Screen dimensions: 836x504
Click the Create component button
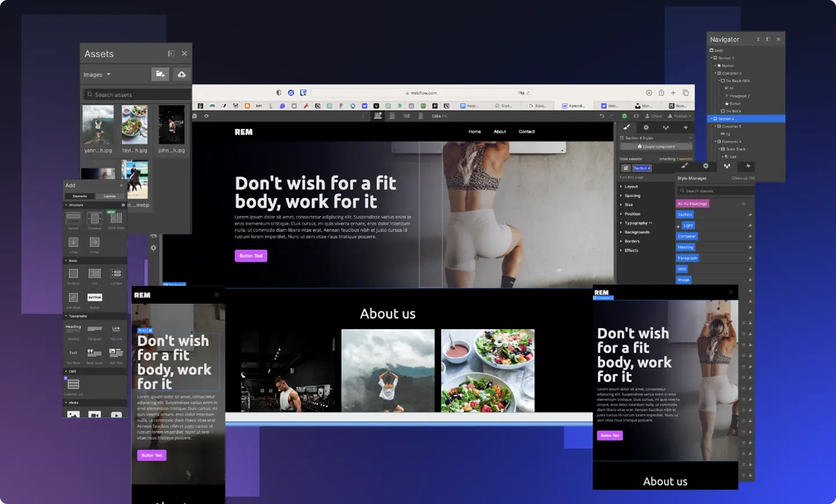[656, 147]
